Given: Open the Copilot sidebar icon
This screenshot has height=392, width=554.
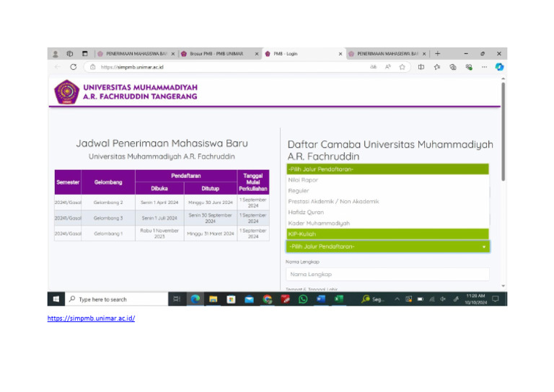Looking at the screenshot, I should pos(499,67).
